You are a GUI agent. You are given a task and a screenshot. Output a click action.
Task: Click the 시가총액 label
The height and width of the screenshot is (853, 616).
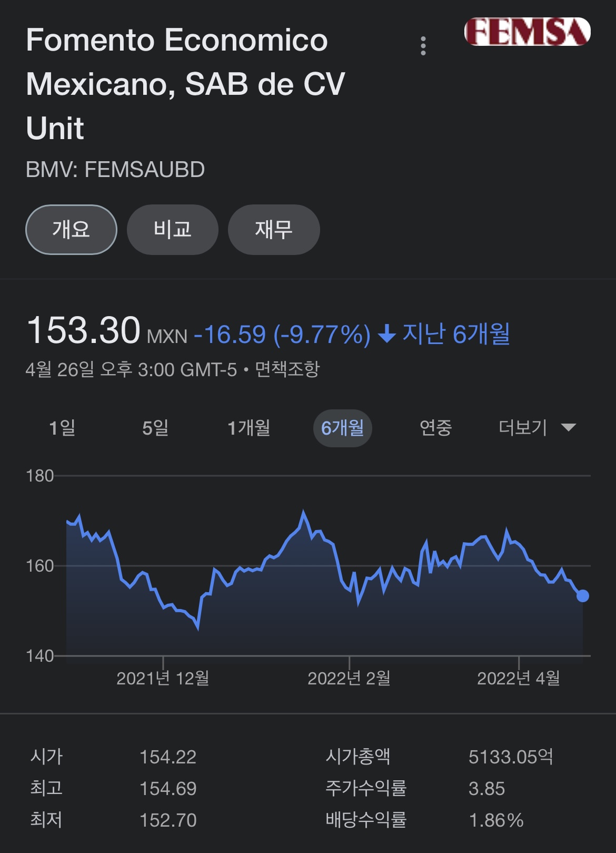358,757
